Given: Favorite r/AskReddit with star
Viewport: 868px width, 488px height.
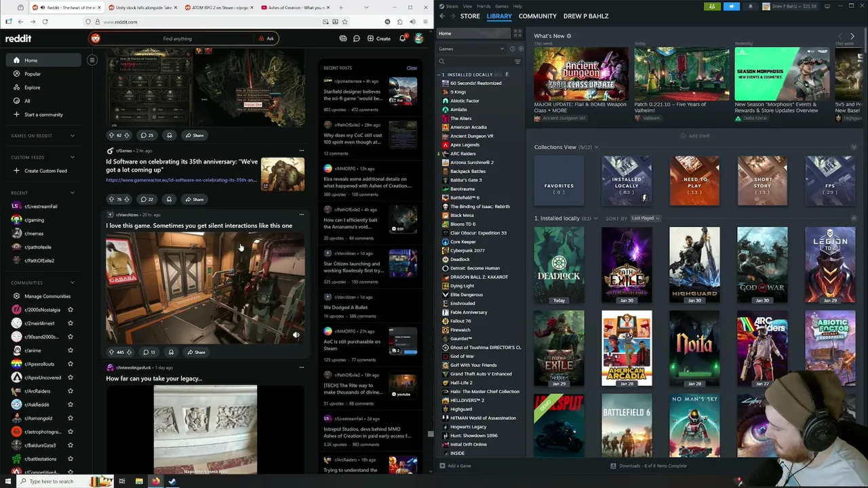Looking at the screenshot, I should (x=70, y=405).
